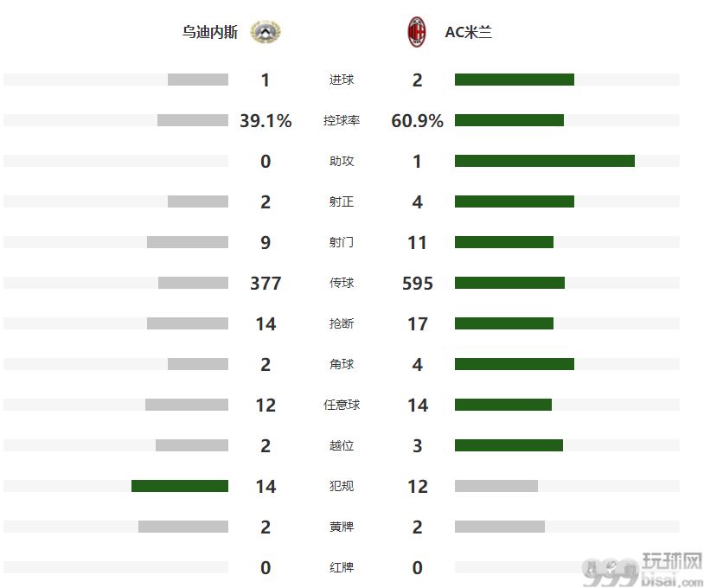Select the 传球 stat label
The image size is (704, 588).
coord(342,283)
